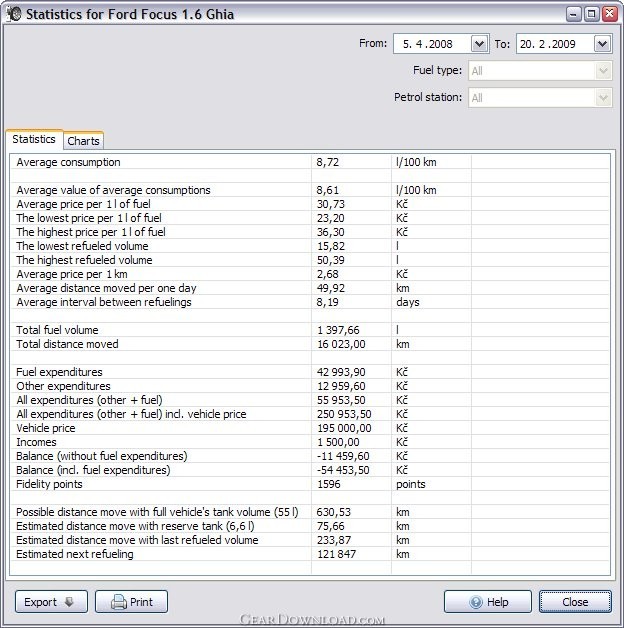Select the 'Fuel expenditures' row
The height and width of the screenshot is (628, 624).
coord(309,372)
